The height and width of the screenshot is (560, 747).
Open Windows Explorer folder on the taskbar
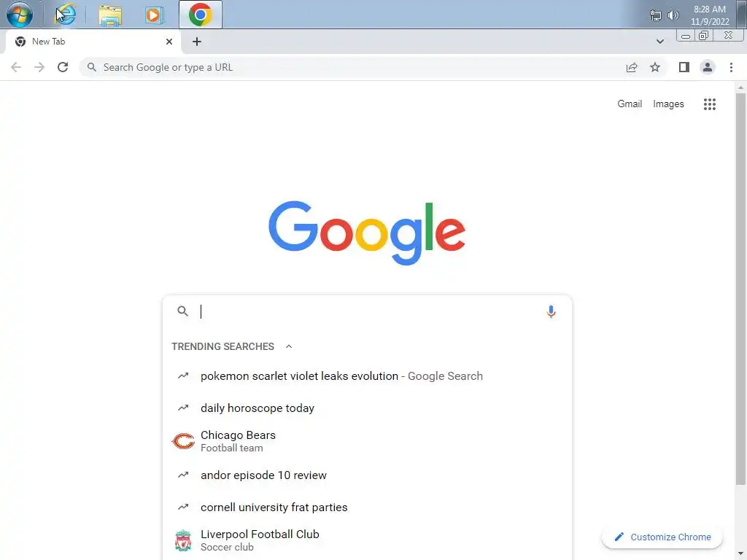coord(110,15)
